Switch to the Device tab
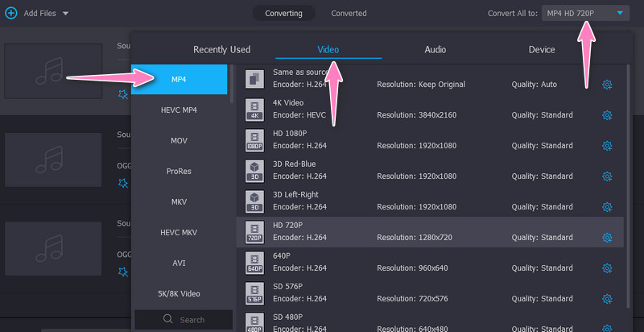The image size is (644, 332). click(x=542, y=50)
